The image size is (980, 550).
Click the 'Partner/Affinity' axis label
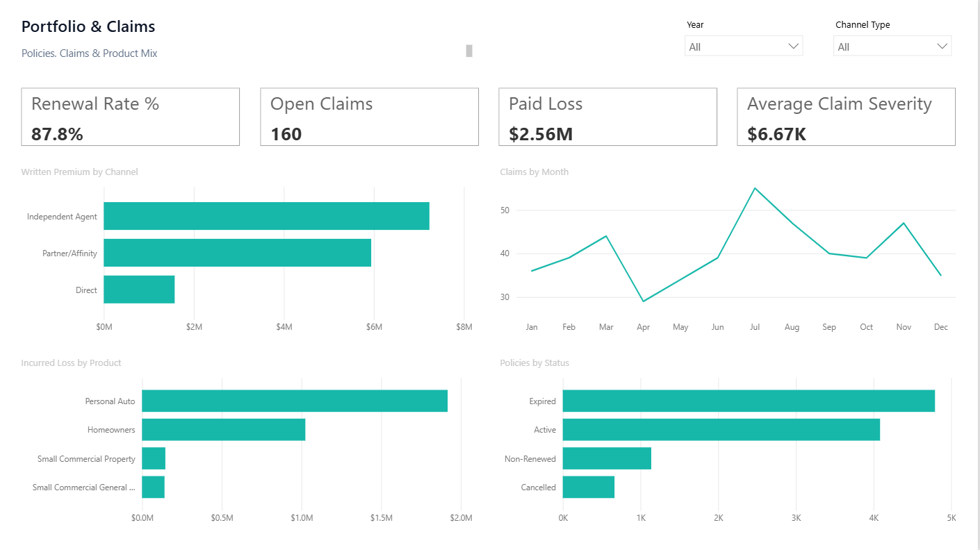tap(70, 253)
